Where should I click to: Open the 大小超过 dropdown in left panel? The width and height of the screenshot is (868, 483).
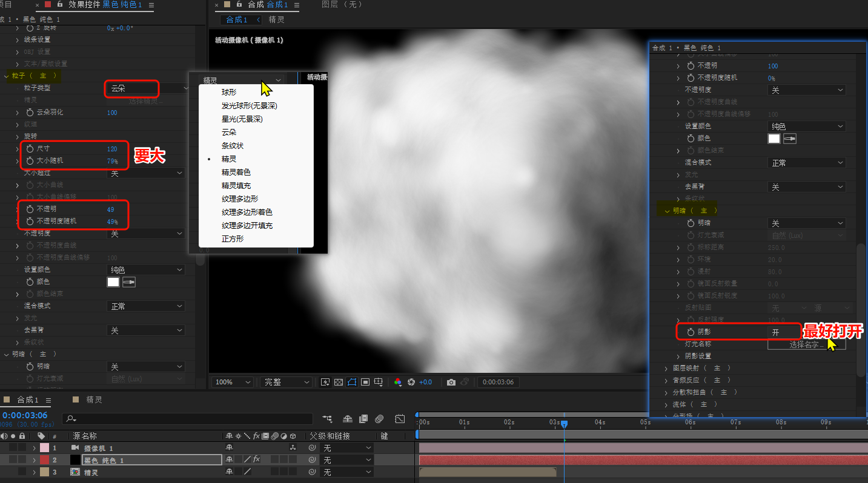click(x=145, y=173)
